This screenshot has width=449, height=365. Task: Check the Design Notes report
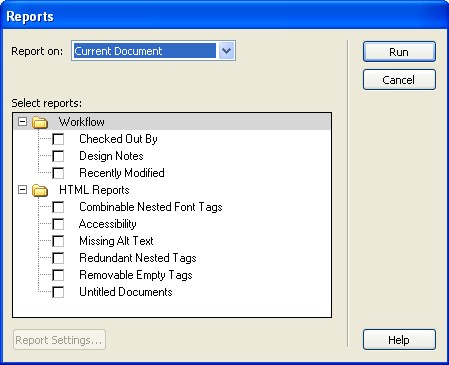tap(58, 156)
